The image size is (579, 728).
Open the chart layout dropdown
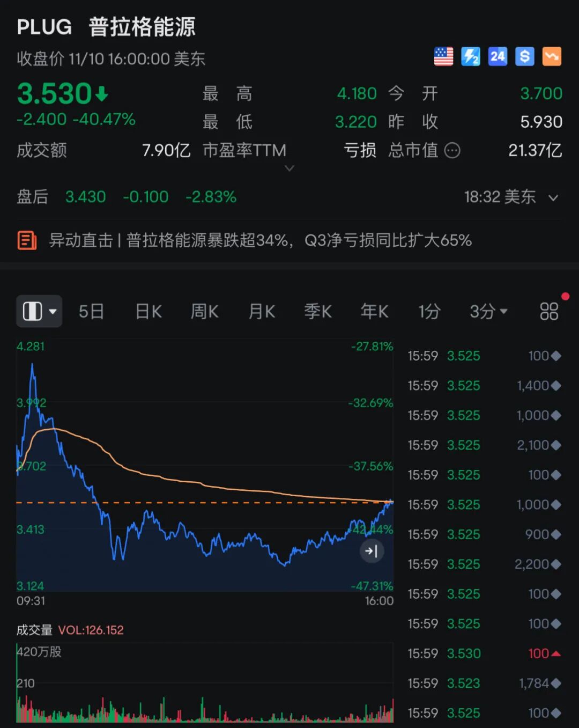[x=39, y=311]
